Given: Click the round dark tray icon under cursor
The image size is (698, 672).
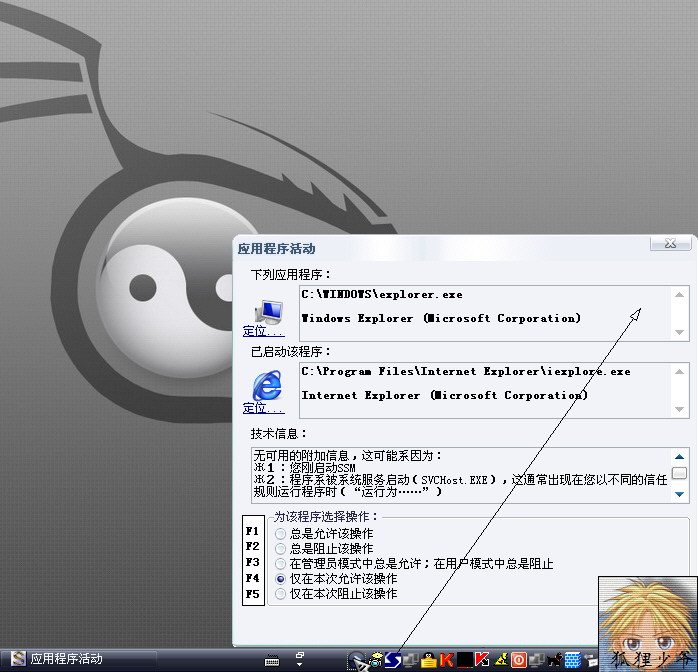Looking at the screenshot, I should point(357,660).
